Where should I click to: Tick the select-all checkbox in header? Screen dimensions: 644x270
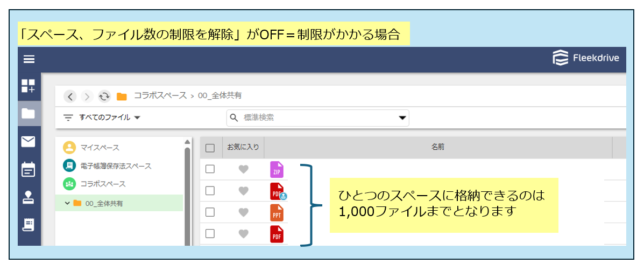coord(210,148)
